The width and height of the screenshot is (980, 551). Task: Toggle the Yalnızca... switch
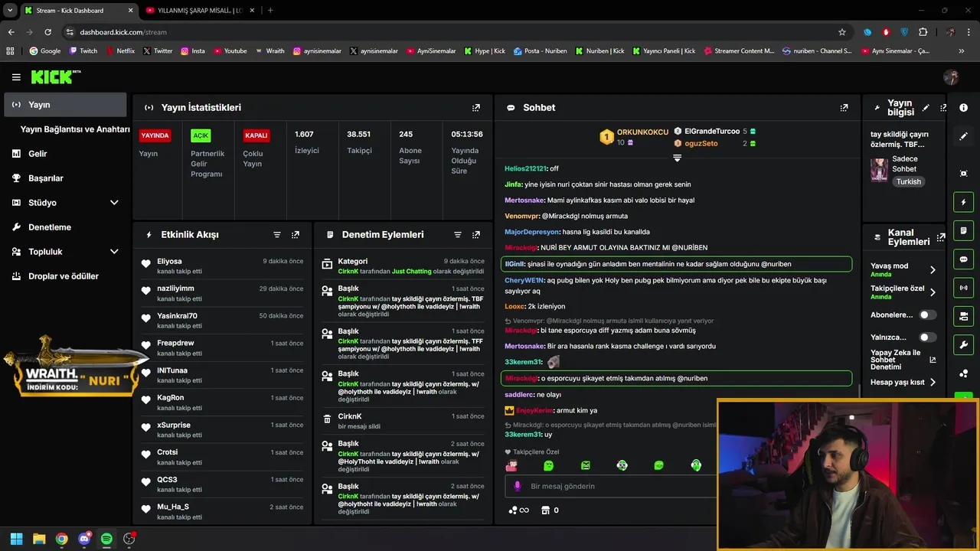927,337
